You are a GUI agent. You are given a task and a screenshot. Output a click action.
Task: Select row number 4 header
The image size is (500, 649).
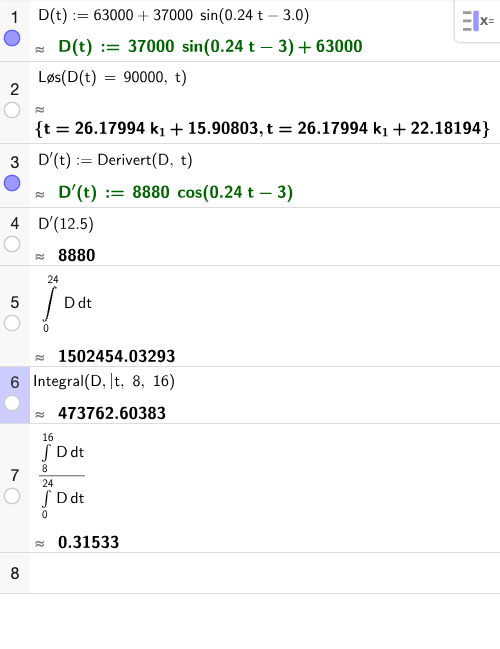14,224
